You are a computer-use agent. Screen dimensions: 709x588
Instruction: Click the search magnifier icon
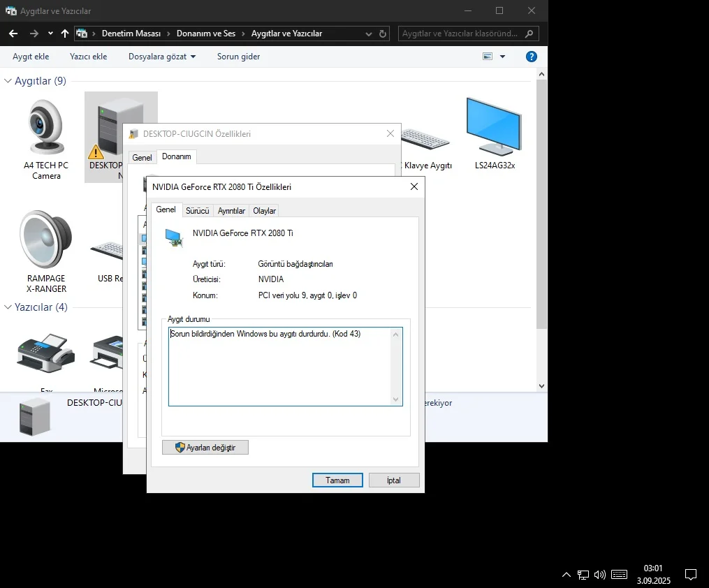(529, 34)
